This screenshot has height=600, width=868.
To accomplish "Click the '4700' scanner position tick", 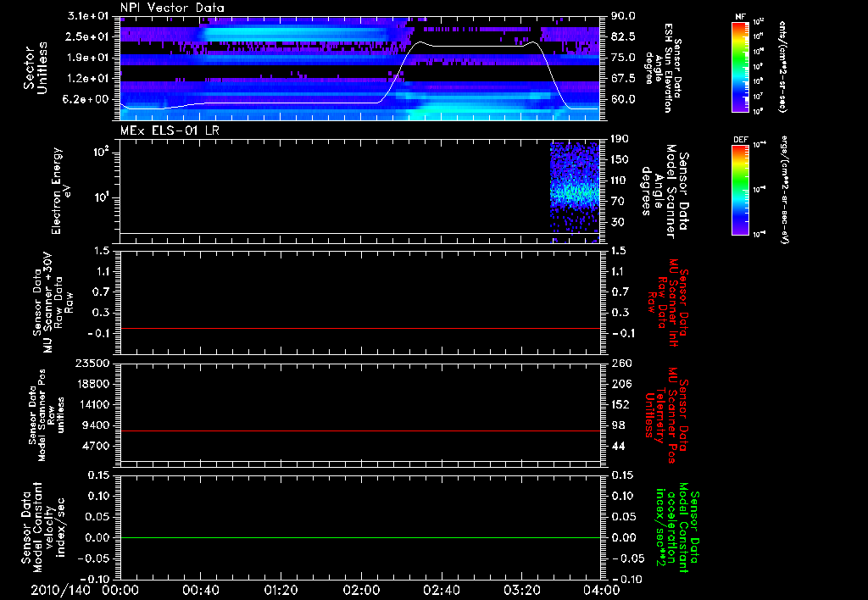I will tap(95, 446).
